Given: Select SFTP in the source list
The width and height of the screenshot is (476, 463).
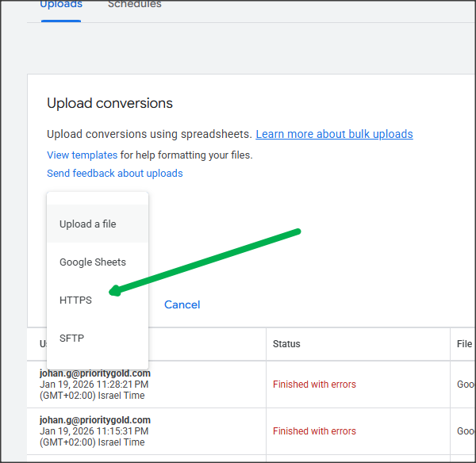Looking at the screenshot, I should (x=72, y=338).
